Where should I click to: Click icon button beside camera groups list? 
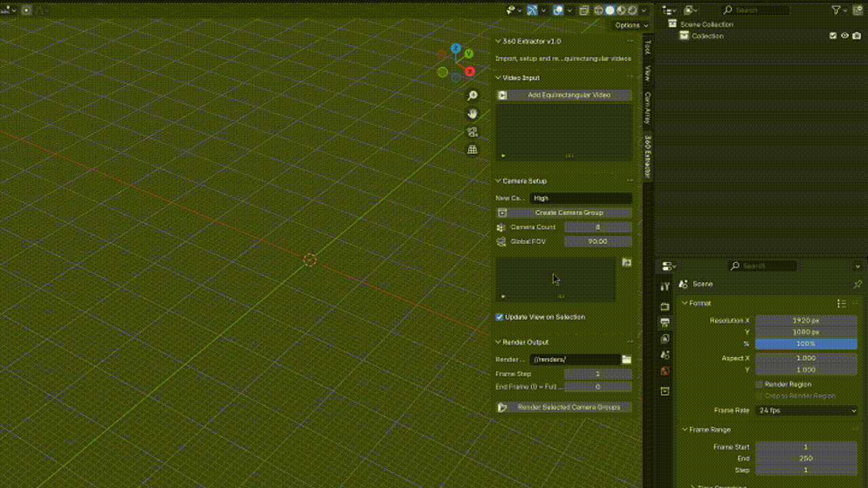click(627, 262)
